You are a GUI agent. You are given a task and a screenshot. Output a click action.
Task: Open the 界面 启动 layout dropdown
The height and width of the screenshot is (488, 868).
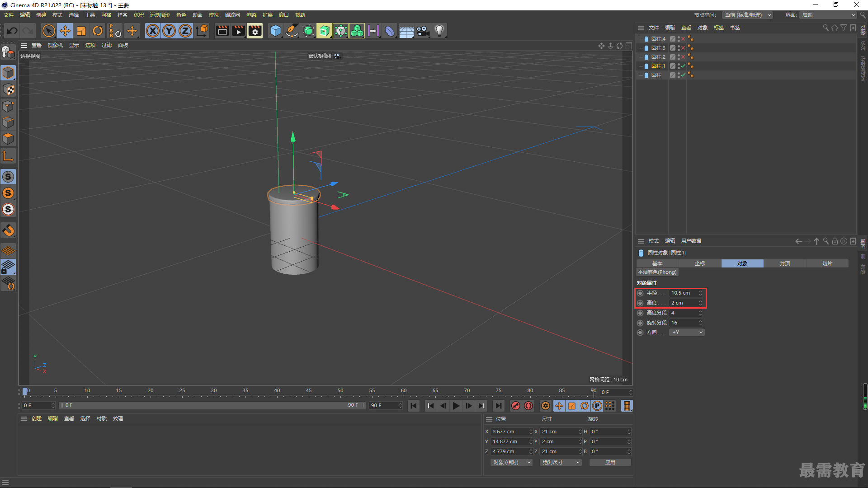coord(829,15)
